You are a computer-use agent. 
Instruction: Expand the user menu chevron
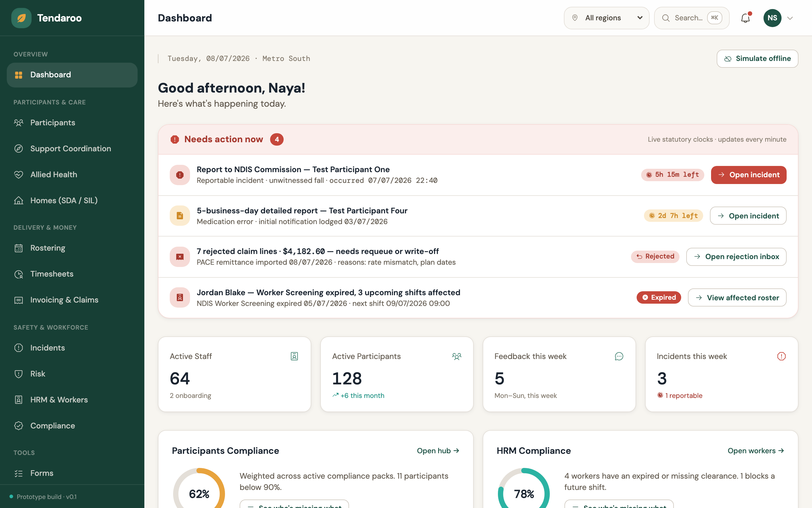click(790, 18)
